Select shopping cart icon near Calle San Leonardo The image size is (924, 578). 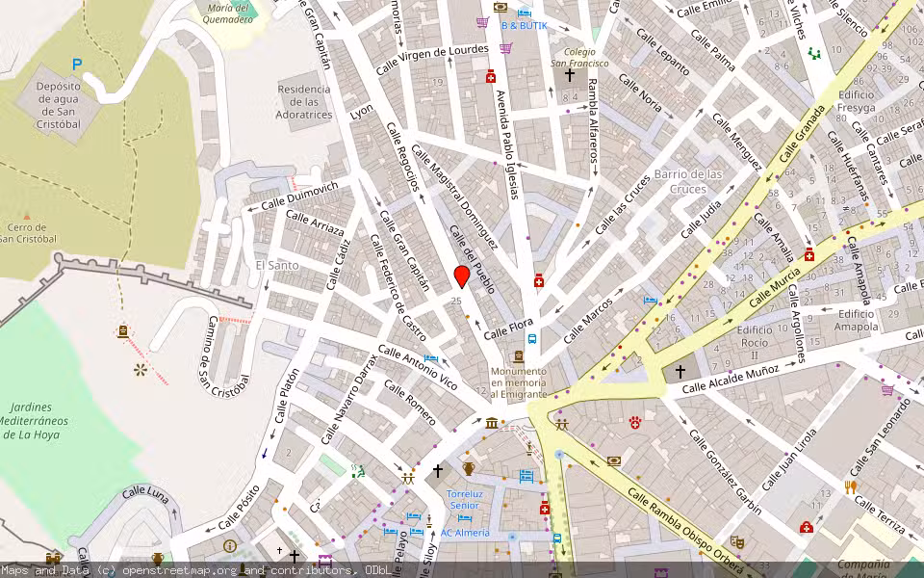click(x=886, y=390)
